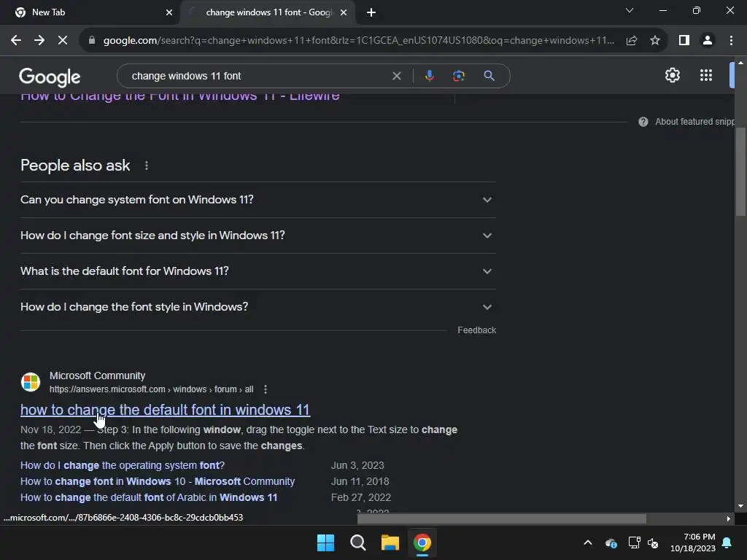The image size is (747, 560).
Task: Clear the Google search box text
Action: pyautogui.click(x=396, y=76)
